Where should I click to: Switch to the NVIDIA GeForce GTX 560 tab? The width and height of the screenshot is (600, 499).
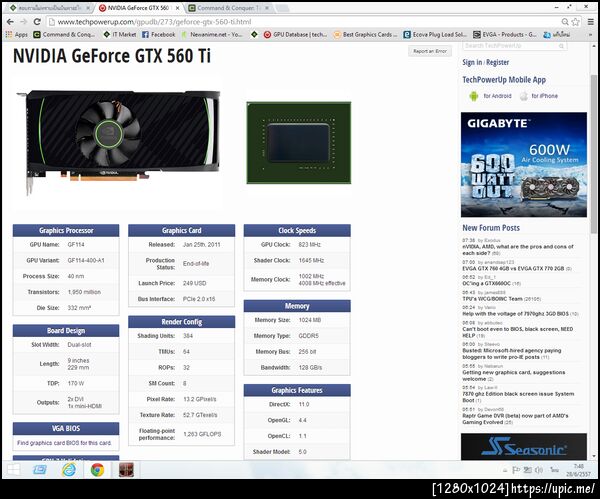pyautogui.click(x=138, y=8)
